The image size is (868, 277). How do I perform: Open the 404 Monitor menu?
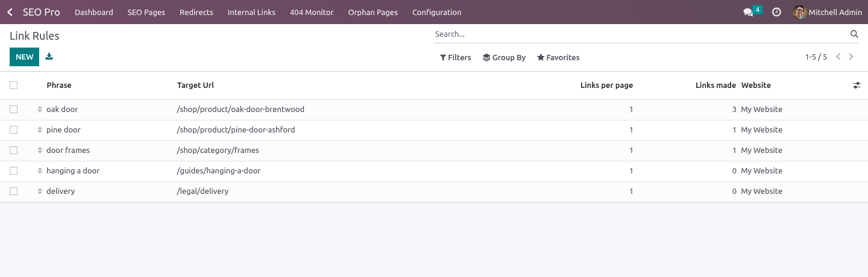312,12
